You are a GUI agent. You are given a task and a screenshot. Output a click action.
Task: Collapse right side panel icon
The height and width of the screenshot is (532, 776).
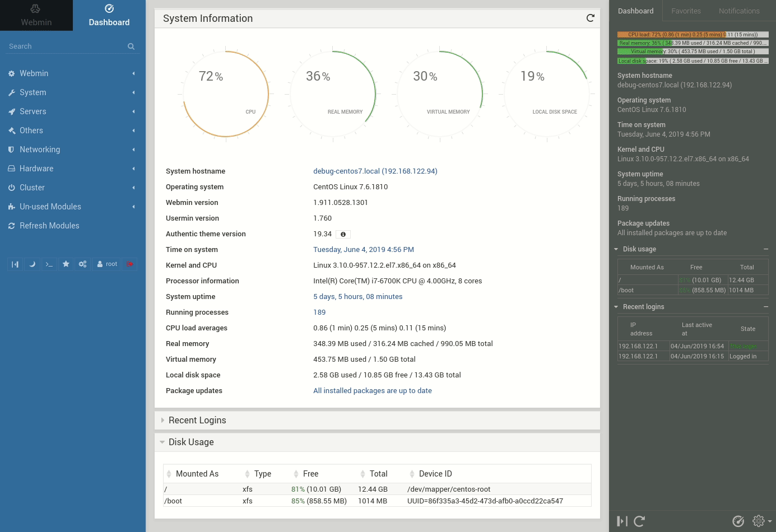[x=622, y=521]
